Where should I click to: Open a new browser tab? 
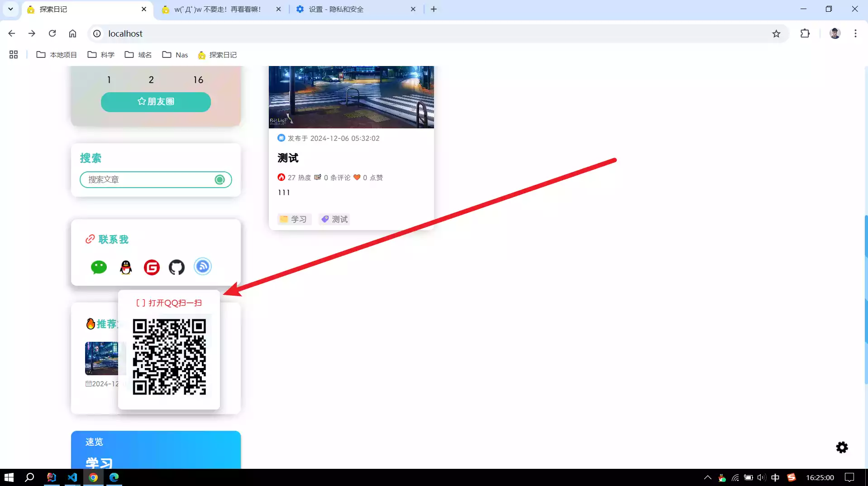(434, 9)
